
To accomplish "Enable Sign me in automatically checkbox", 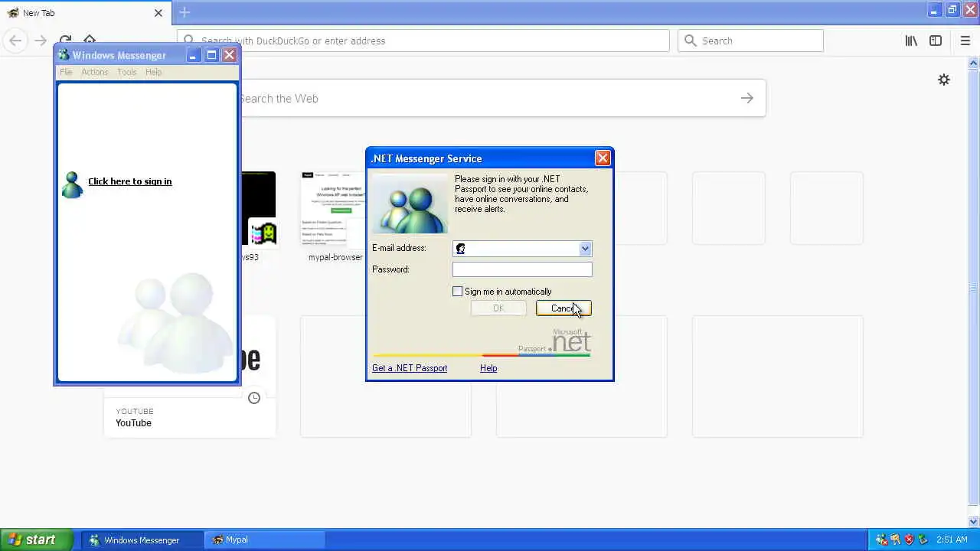I will [x=458, y=292].
